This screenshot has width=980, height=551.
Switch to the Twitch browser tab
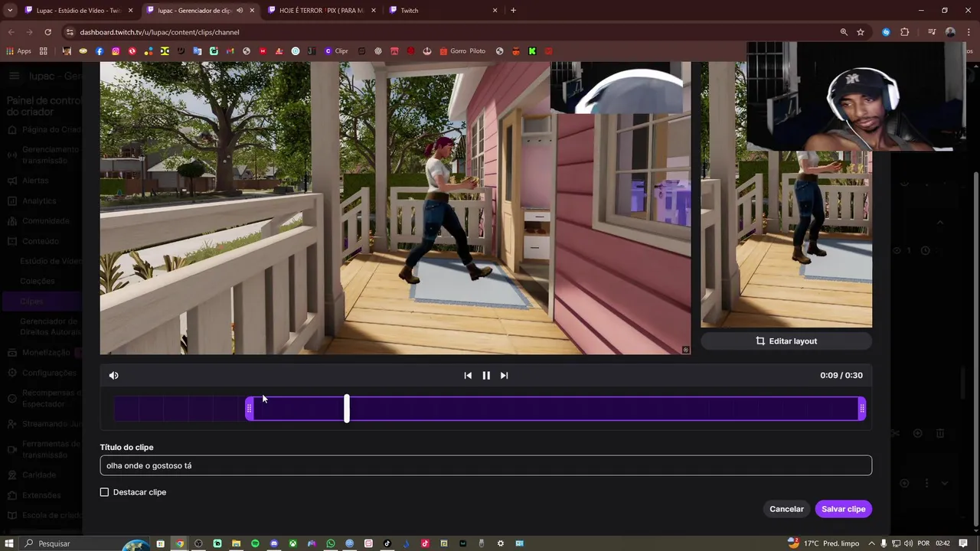pos(444,11)
